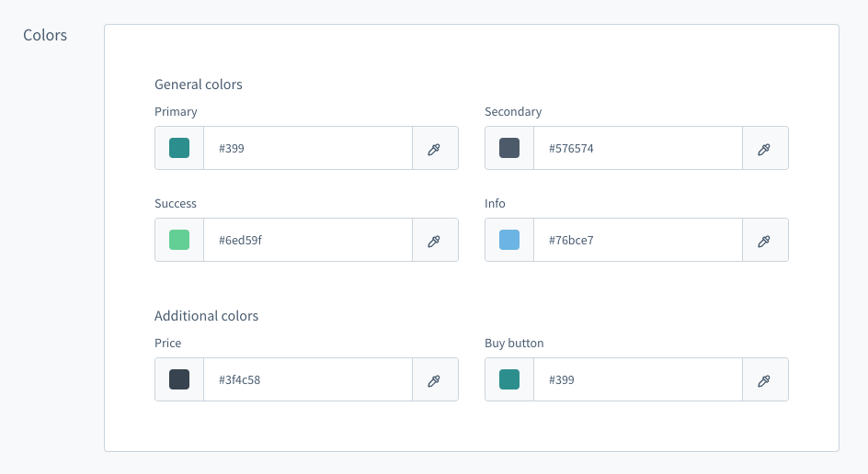Click the Additional colors heading
868x474 pixels.
[206, 316]
